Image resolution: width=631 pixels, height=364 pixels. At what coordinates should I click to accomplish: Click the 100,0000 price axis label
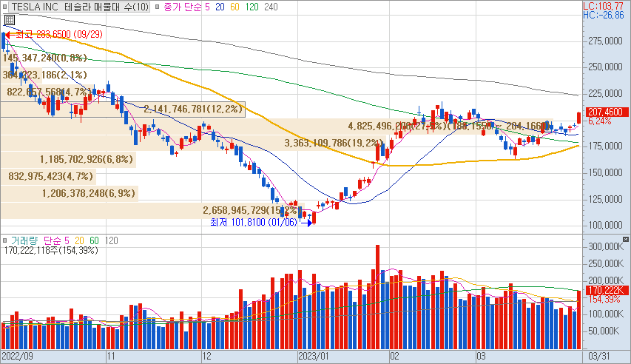click(605, 225)
